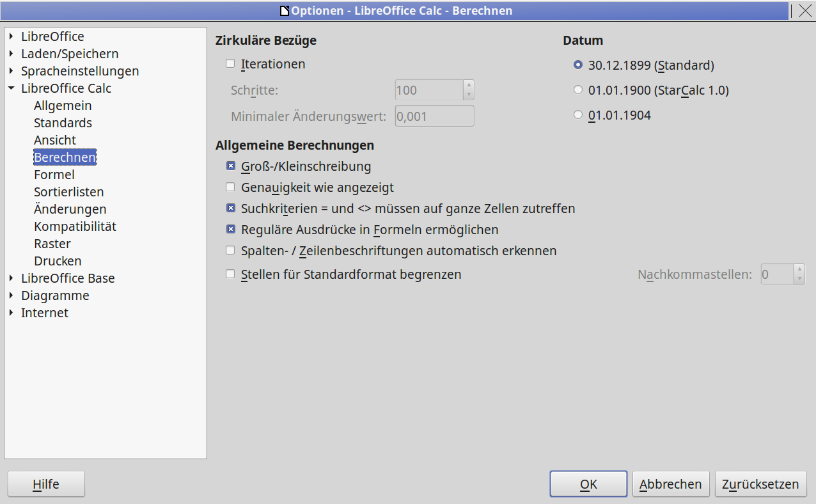816x504 pixels.
Task: Select LibreOffice Base in the tree
Action: pyautogui.click(x=68, y=278)
